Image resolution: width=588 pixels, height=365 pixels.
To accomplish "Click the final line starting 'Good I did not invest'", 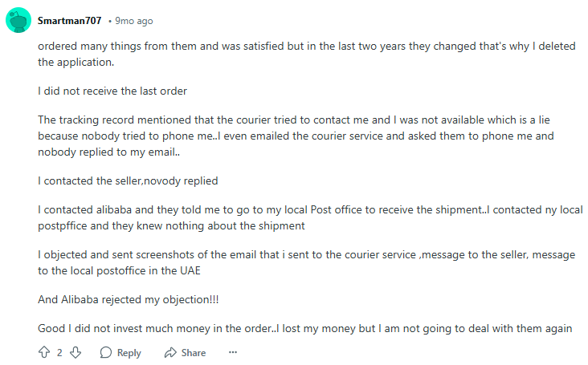I will pyautogui.click(x=305, y=329).
